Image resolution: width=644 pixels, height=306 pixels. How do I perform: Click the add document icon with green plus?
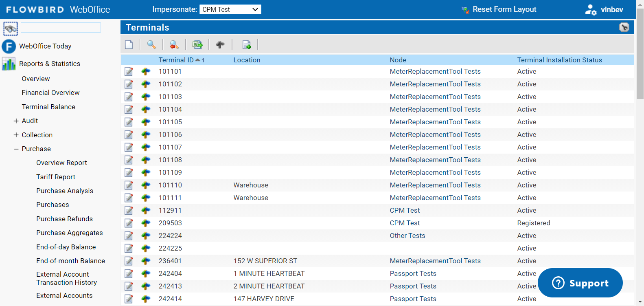246,44
